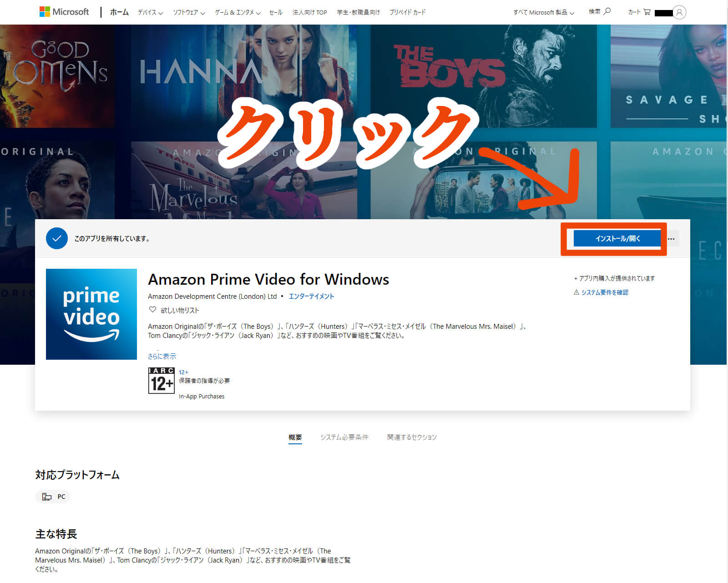Open the search magnifier icon
The height and width of the screenshot is (583, 728).
point(607,11)
